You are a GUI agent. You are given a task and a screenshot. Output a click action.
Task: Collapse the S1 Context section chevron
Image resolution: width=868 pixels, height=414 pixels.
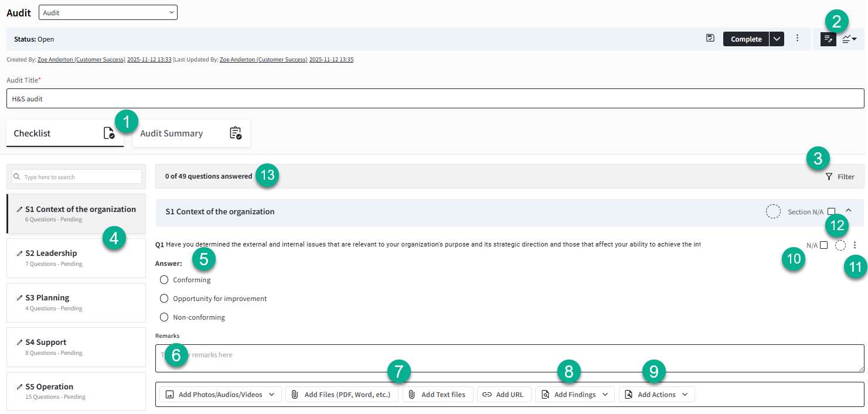click(848, 211)
